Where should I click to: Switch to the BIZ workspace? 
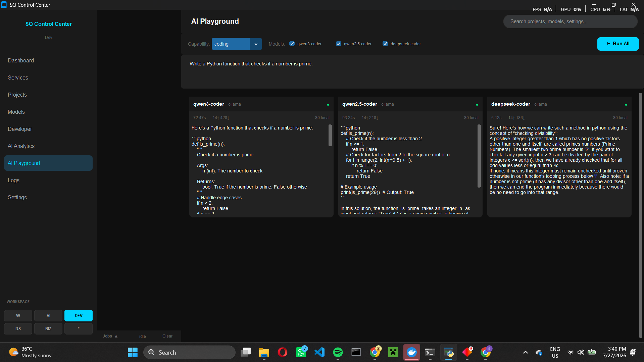(x=48, y=329)
